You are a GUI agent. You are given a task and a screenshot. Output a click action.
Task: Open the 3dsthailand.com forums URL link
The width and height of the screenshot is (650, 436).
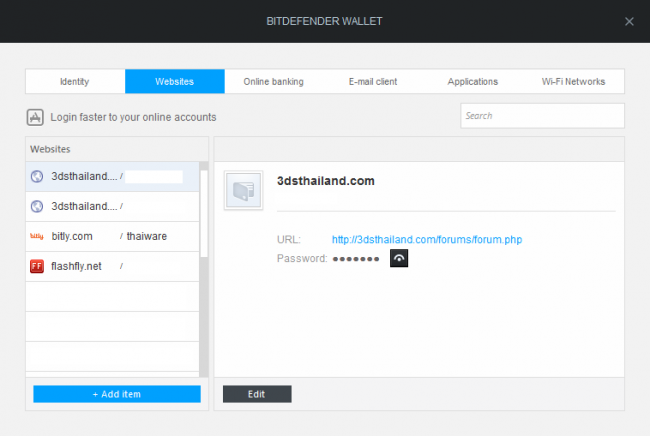point(427,240)
